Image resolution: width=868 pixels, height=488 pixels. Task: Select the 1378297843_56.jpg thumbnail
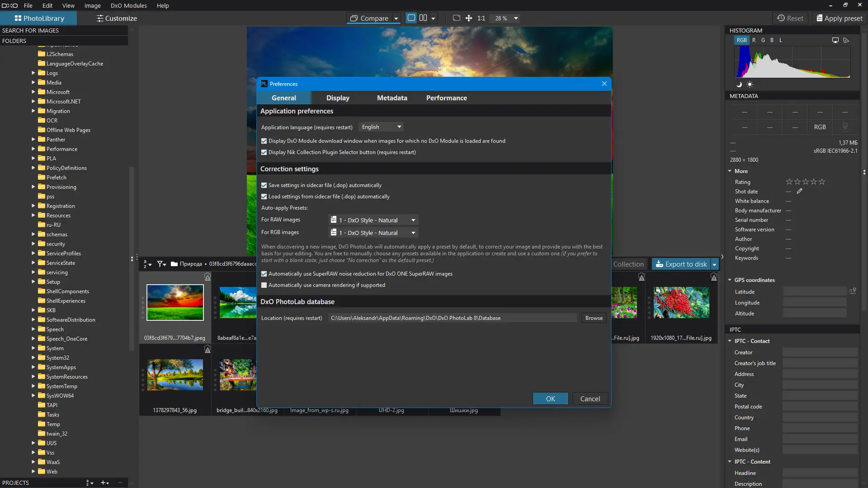click(x=175, y=375)
